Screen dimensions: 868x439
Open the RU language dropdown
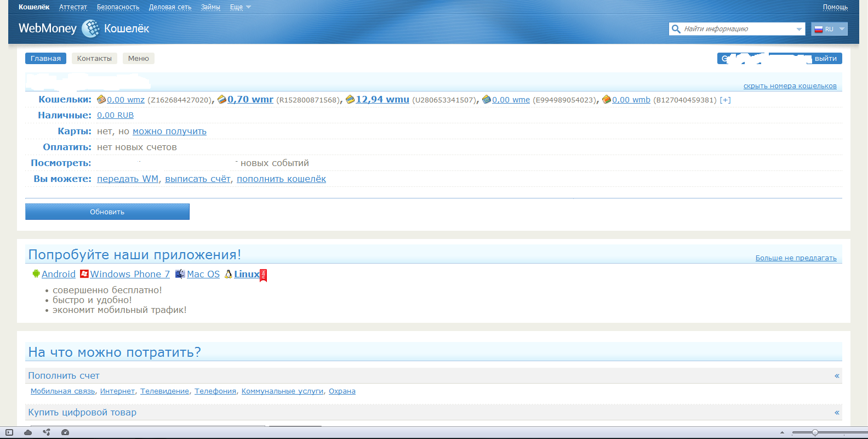829,29
